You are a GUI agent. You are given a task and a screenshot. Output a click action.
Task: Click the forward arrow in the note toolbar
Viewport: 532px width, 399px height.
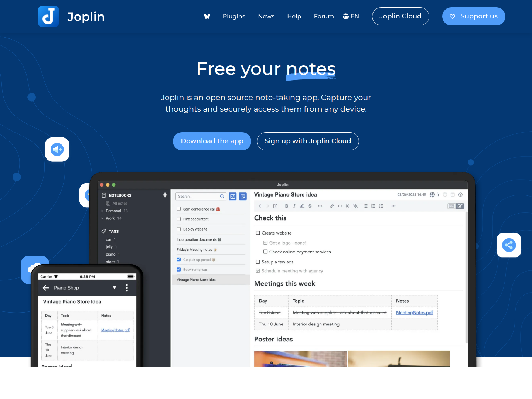tap(267, 206)
